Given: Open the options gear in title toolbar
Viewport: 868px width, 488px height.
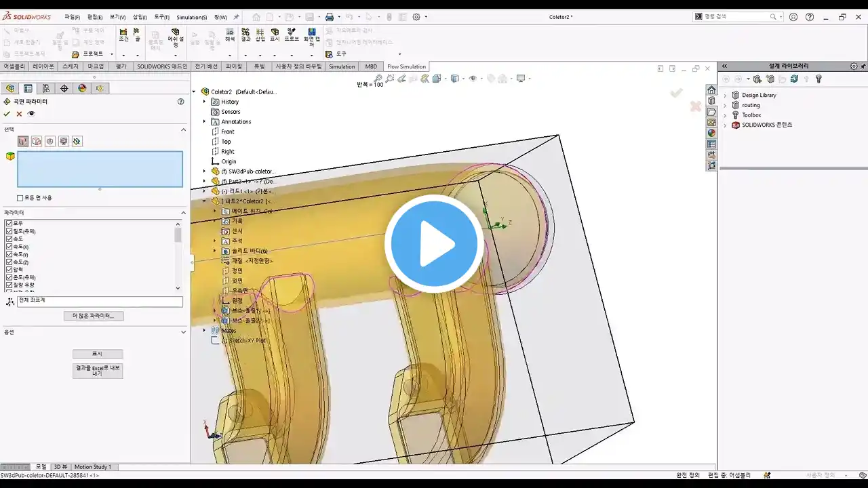Looking at the screenshot, I should [x=416, y=17].
